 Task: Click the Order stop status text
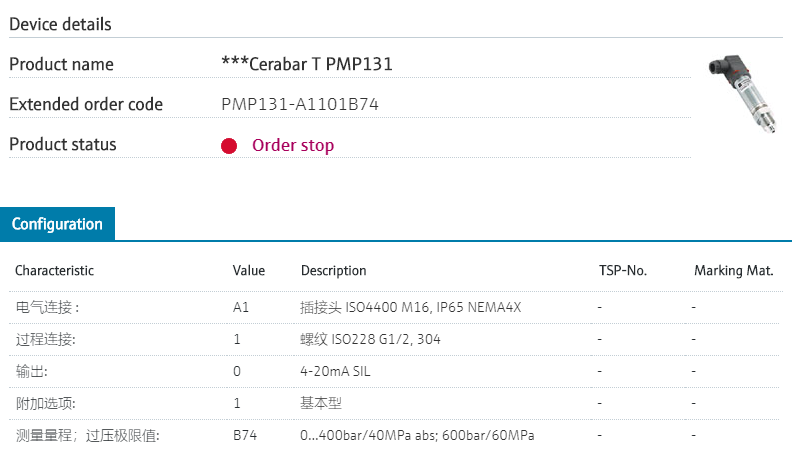point(293,146)
